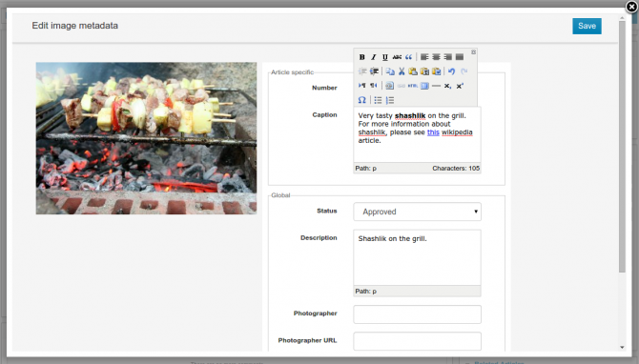This screenshot has height=364, width=639.
Task: Click the 'Characters: 105' counter
Action: pyautogui.click(x=456, y=168)
